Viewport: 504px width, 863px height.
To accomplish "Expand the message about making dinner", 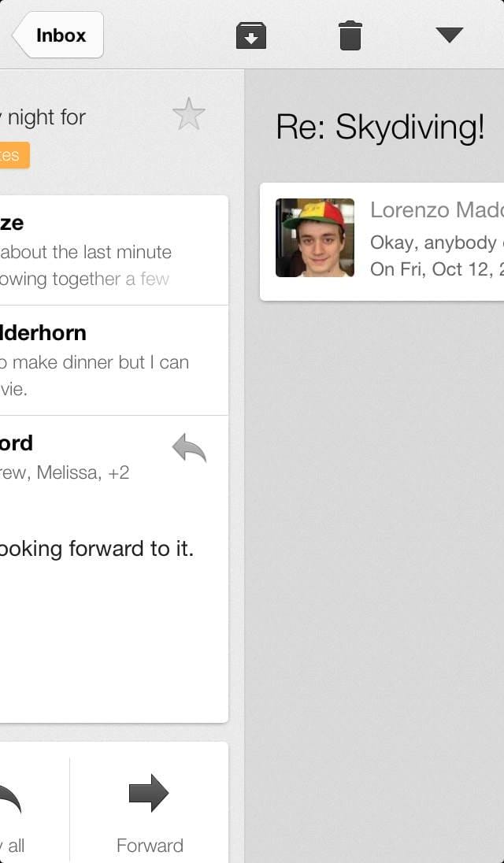I will click(x=94, y=362).
